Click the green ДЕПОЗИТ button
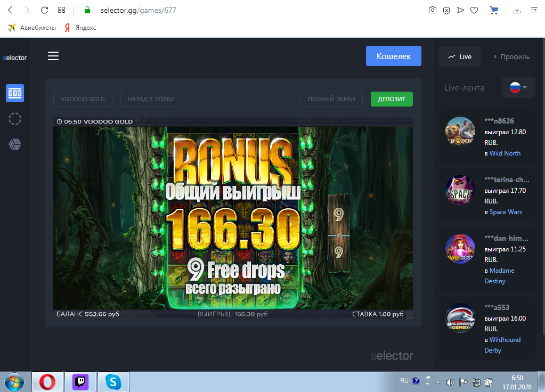 click(x=392, y=99)
